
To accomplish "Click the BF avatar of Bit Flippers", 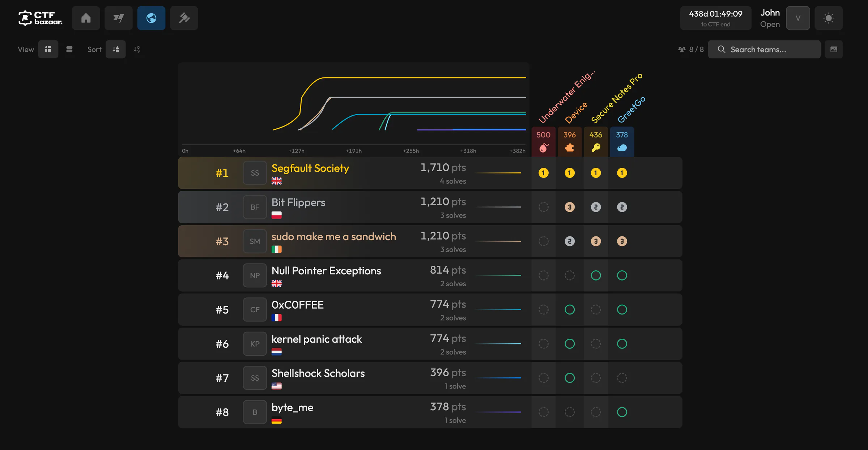I will point(255,207).
